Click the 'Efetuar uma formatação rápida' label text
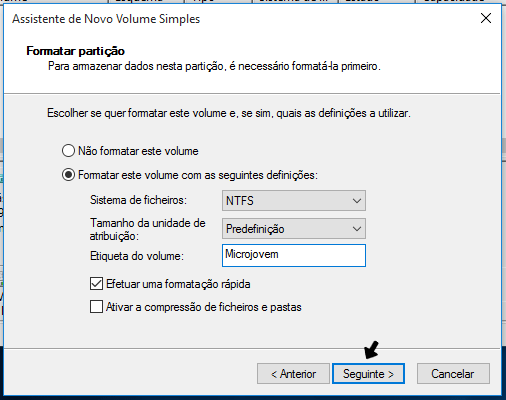 178,284
